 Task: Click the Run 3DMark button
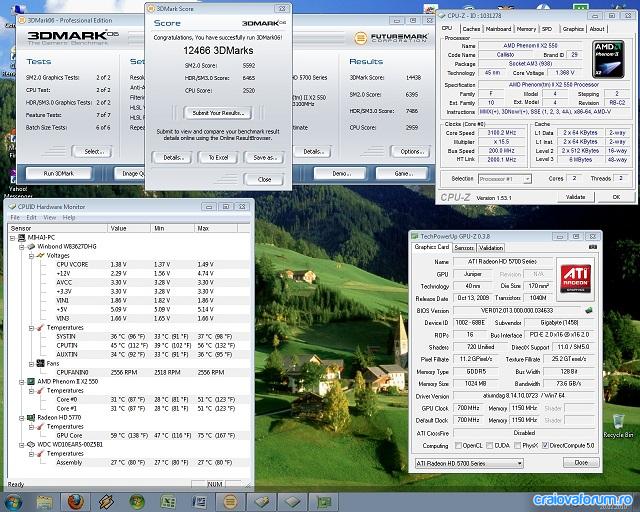(x=58, y=174)
